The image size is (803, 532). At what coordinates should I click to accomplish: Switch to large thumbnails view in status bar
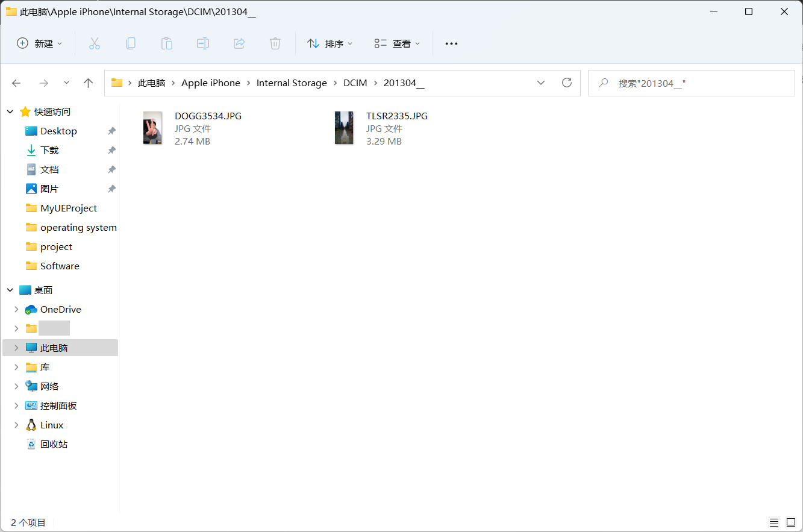(x=790, y=522)
